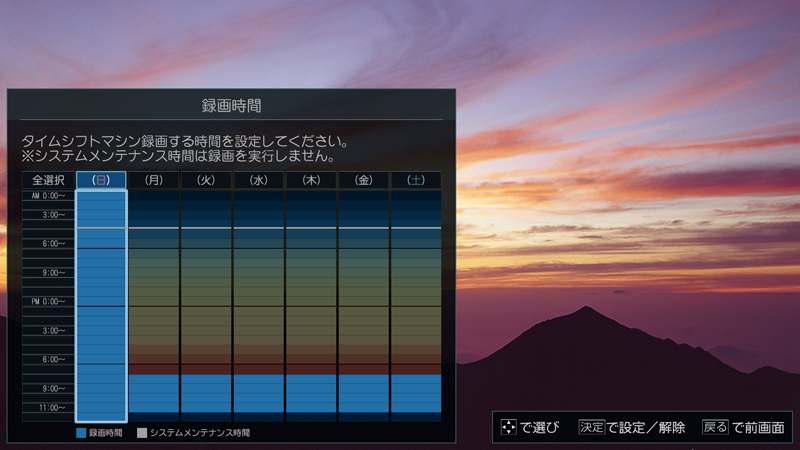Choose the Wednesday (水) day header
Image resolution: width=800 pixels, height=450 pixels.
258,180
